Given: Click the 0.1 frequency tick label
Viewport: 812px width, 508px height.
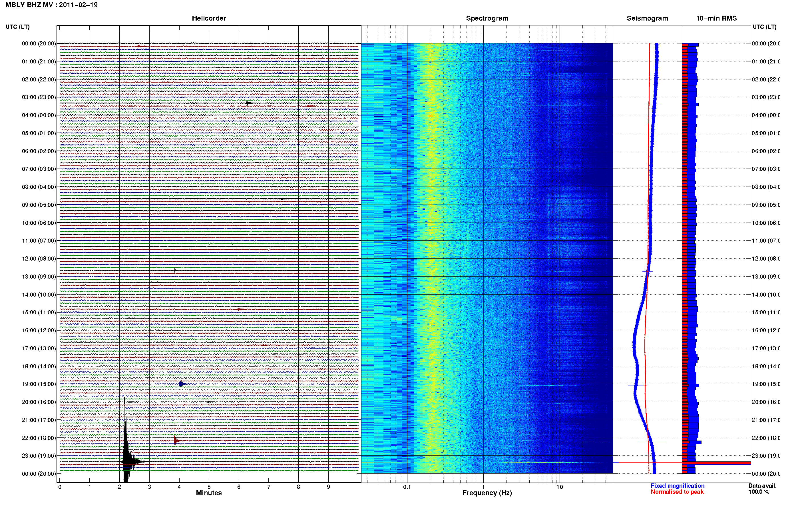Looking at the screenshot, I should click(x=407, y=487).
